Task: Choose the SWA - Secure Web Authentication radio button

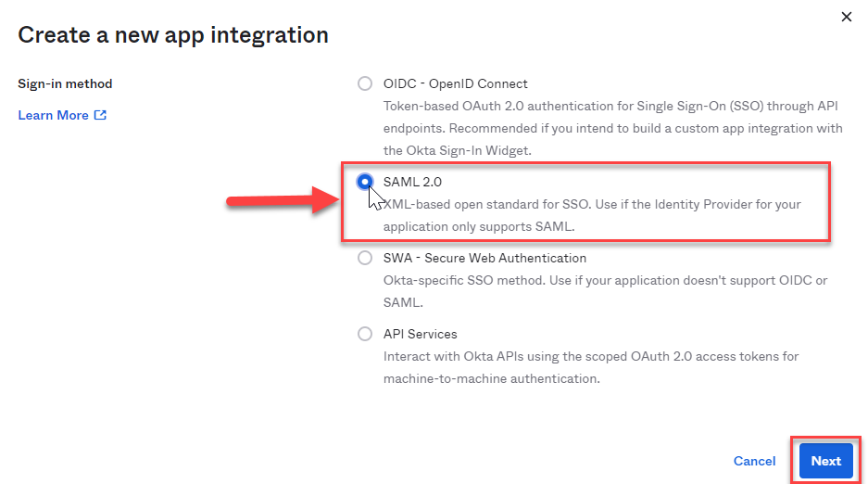Action: click(x=365, y=259)
